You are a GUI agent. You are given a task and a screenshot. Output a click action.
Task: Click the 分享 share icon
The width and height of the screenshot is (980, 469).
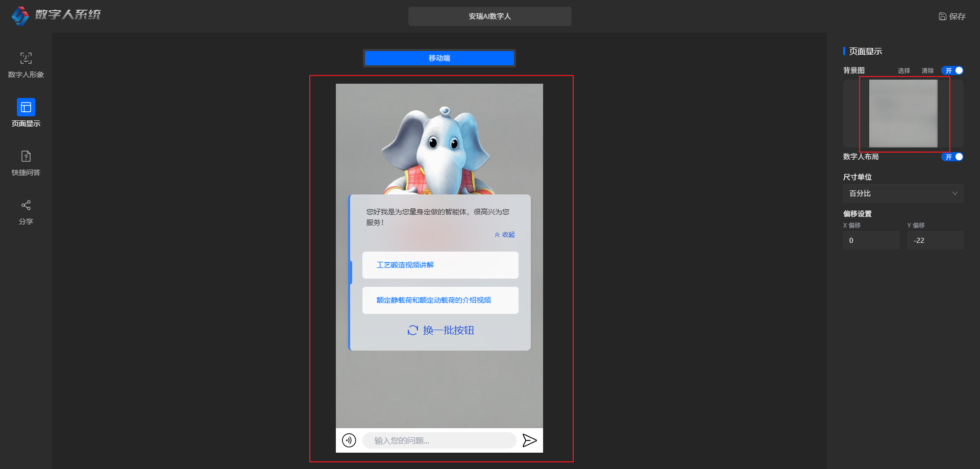tap(26, 205)
